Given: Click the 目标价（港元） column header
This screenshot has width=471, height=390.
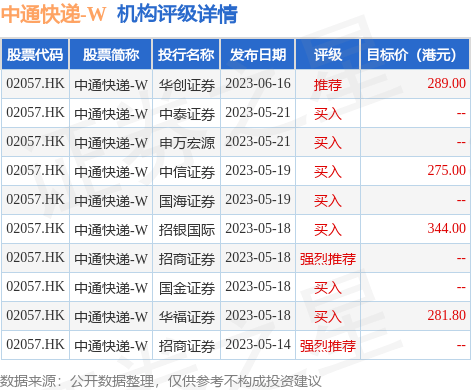Looking at the screenshot, I should point(415,54).
